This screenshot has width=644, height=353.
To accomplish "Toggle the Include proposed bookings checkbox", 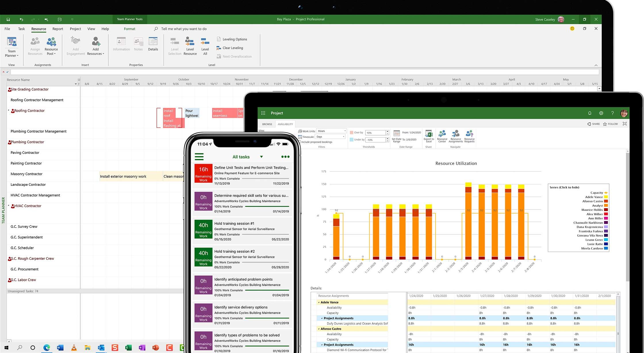I will 300,142.
